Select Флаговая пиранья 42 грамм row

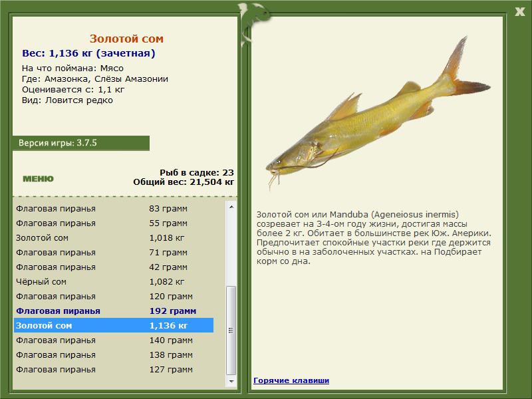113,267
